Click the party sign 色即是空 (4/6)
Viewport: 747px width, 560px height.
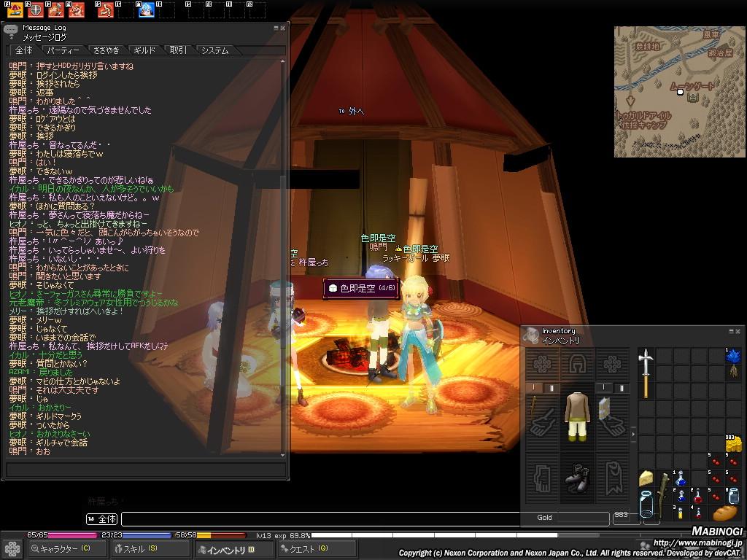361,288
